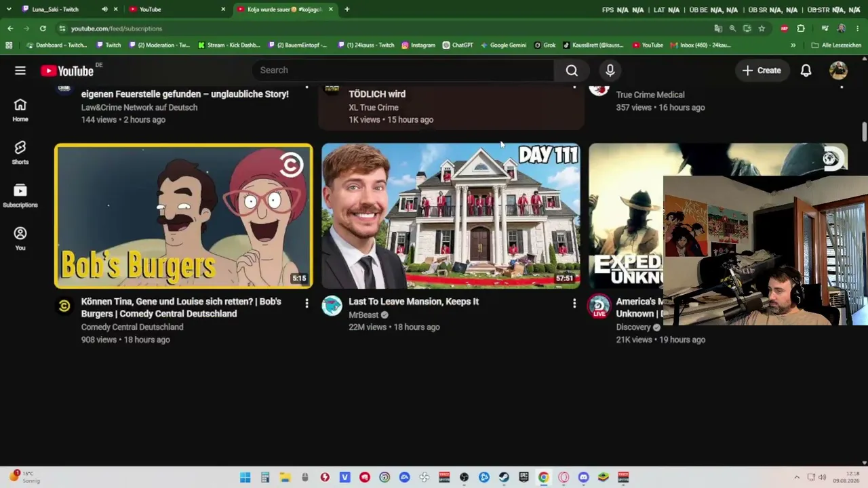Image resolution: width=868 pixels, height=488 pixels.
Task: Open the Discovery live channel avatar
Action: point(599,306)
